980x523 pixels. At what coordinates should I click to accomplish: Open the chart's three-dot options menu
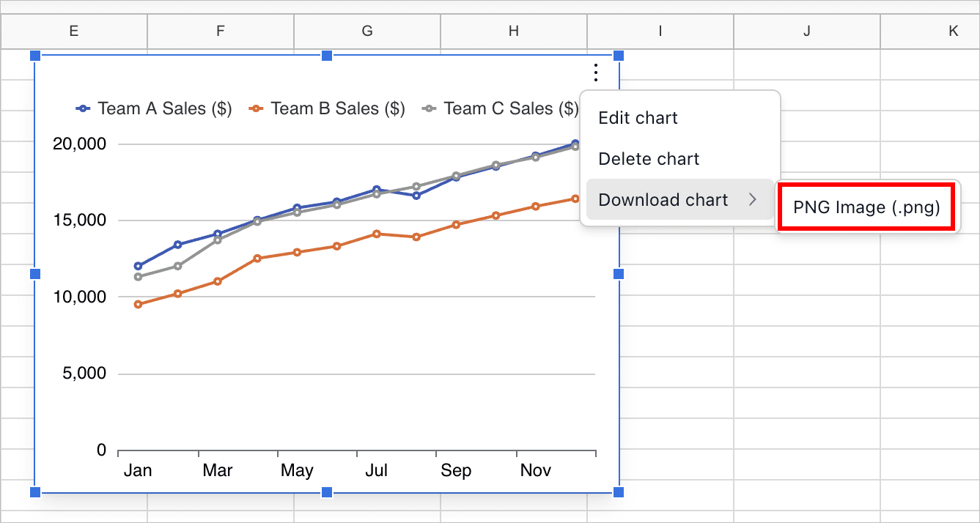click(x=595, y=73)
